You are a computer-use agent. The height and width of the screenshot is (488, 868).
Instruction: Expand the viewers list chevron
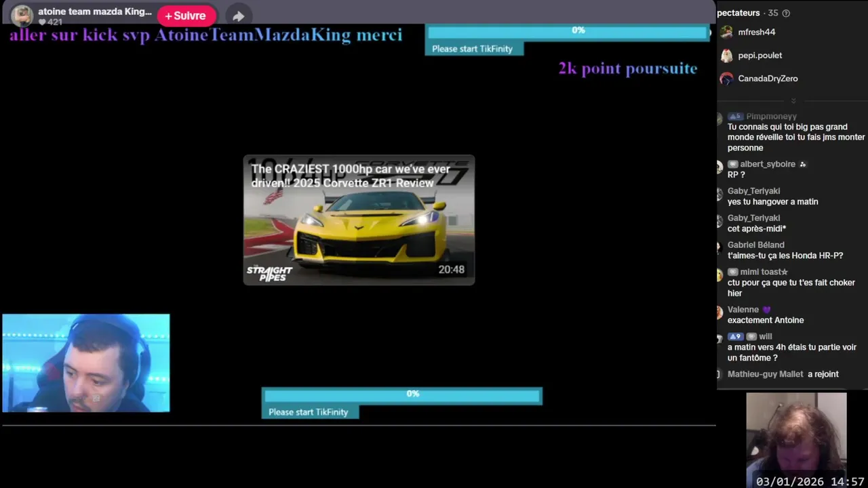click(x=793, y=100)
